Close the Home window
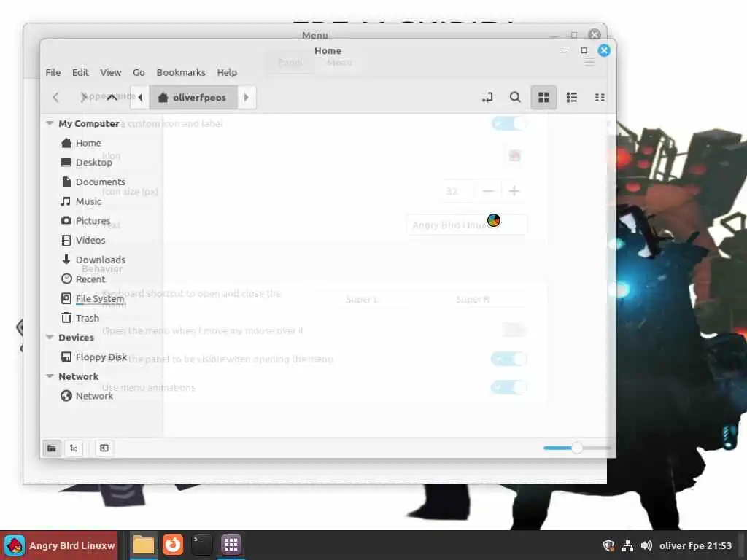The image size is (747, 560). tap(604, 50)
